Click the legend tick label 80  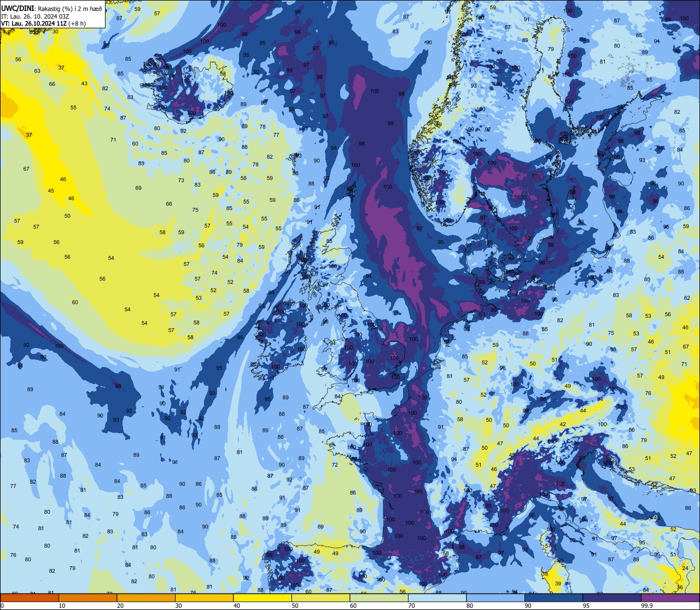[x=470, y=606]
